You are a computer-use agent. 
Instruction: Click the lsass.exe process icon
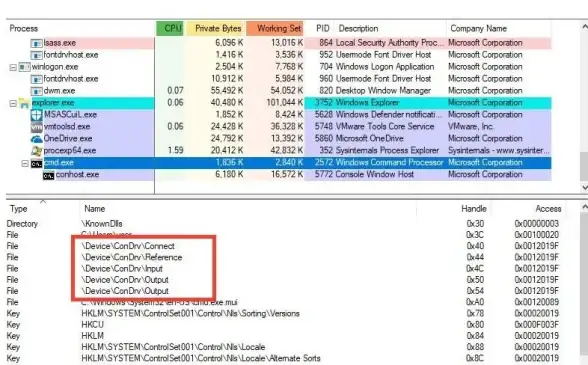(x=36, y=44)
